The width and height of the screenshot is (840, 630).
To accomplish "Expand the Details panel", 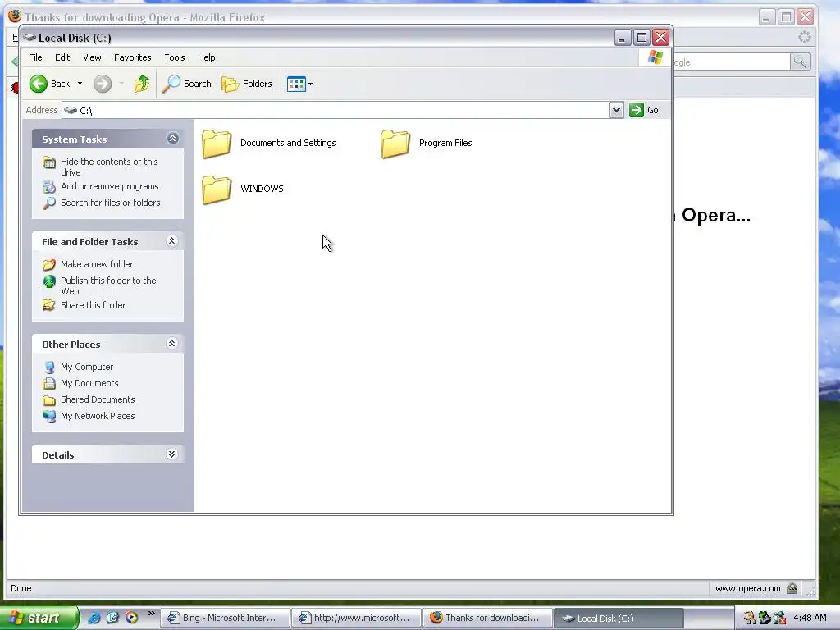I will [172, 454].
